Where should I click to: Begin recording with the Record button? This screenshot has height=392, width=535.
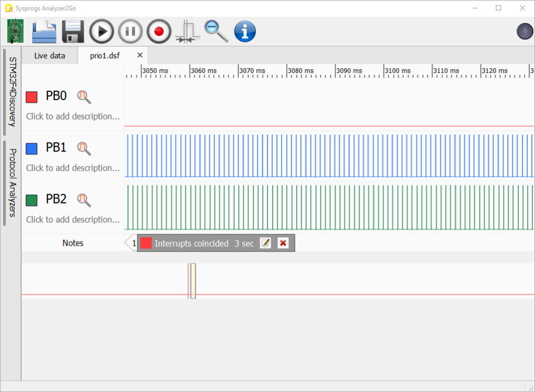(158, 31)
